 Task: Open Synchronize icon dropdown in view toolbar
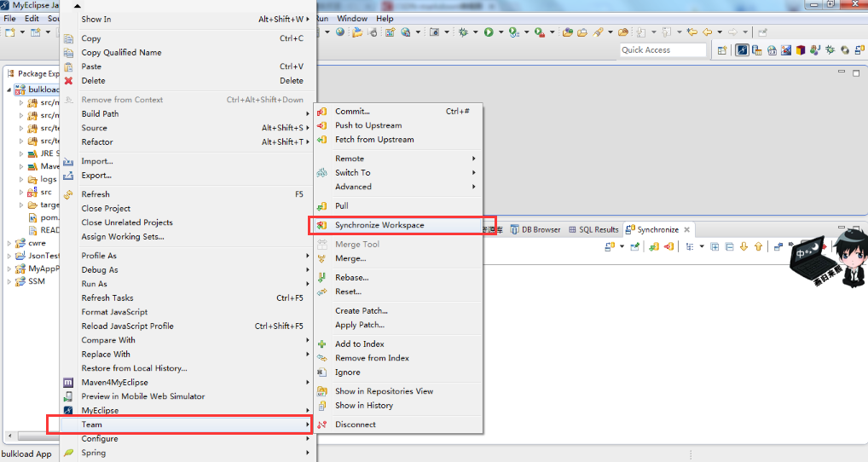click(x=622, y=246)
